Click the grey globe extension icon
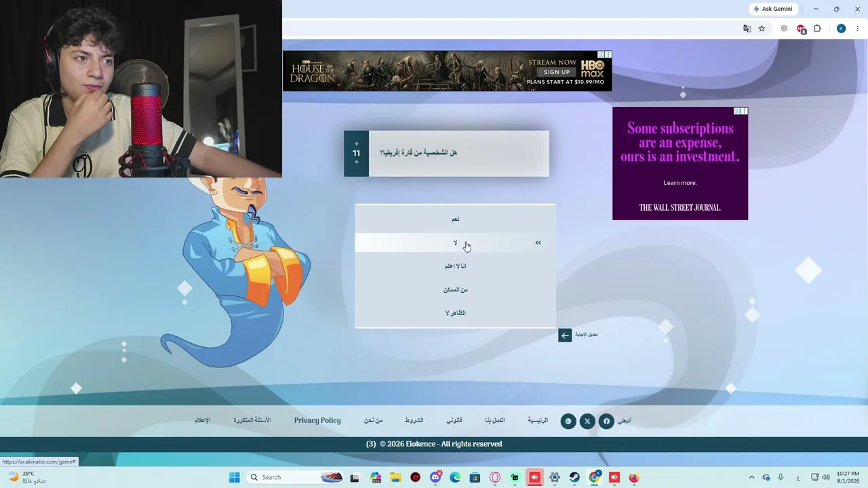868x488 pixels. click(x=785, y=28)
